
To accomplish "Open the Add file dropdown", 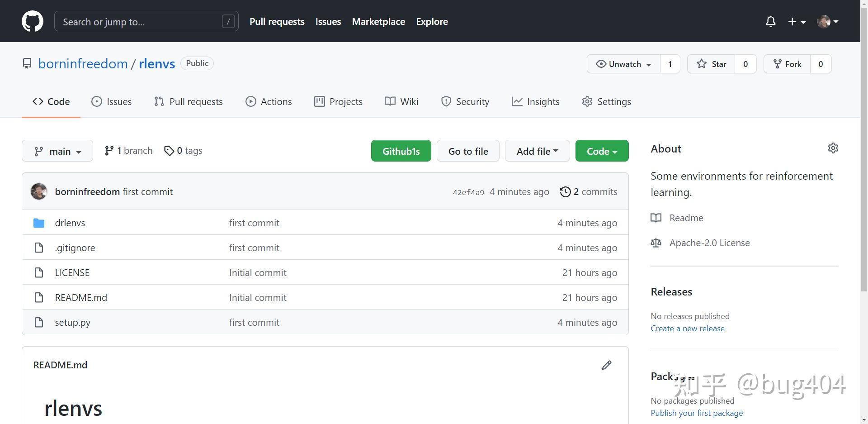I will point(537,151).
